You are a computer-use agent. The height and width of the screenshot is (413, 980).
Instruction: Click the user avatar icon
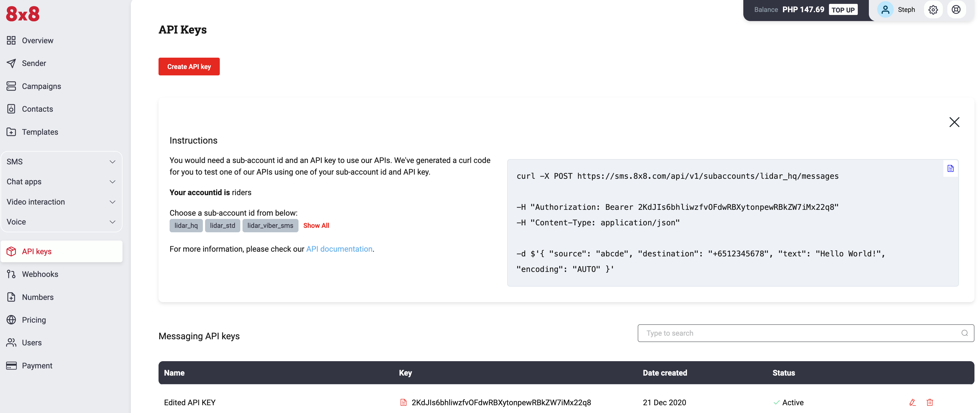coord(885,9)
